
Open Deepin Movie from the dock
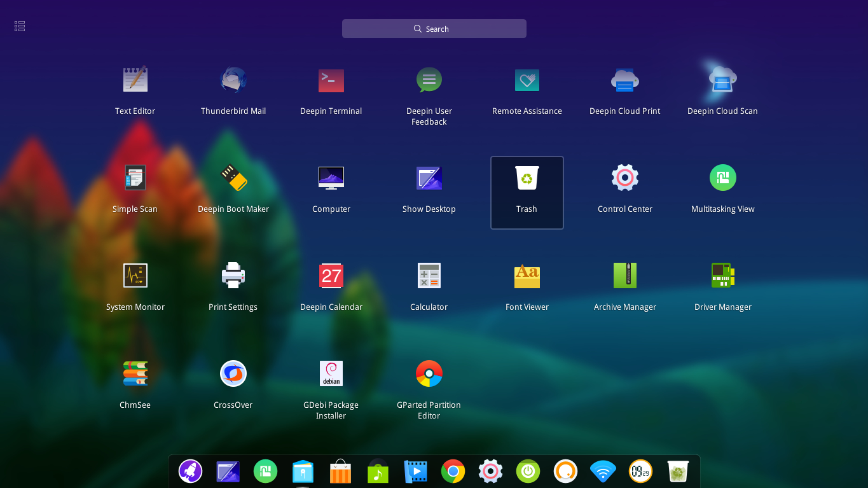pyautogui.click(x=415, y=471)
